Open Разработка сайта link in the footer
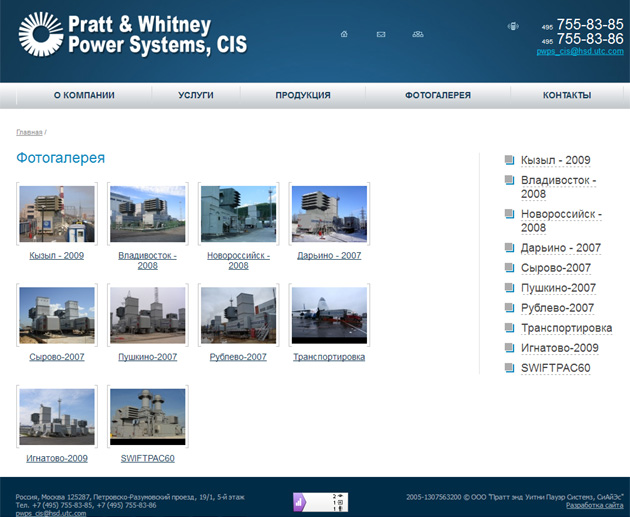The image size is (630, 517). point(594,505)
